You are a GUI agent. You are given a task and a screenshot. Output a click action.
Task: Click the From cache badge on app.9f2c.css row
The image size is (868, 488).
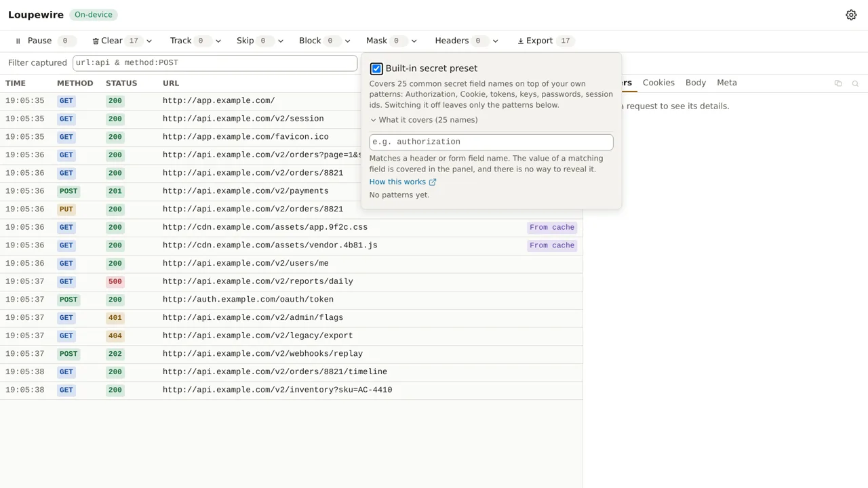point(552,228)
